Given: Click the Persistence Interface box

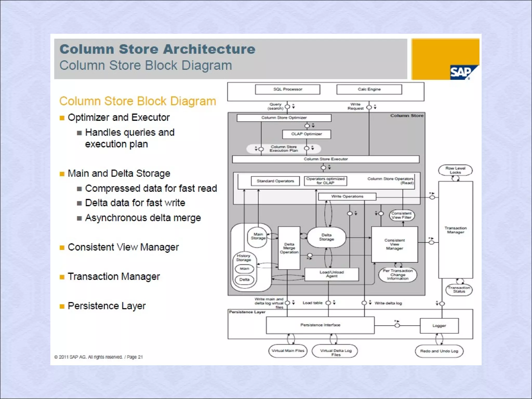Looking at the screenshot, I should 320,325.
